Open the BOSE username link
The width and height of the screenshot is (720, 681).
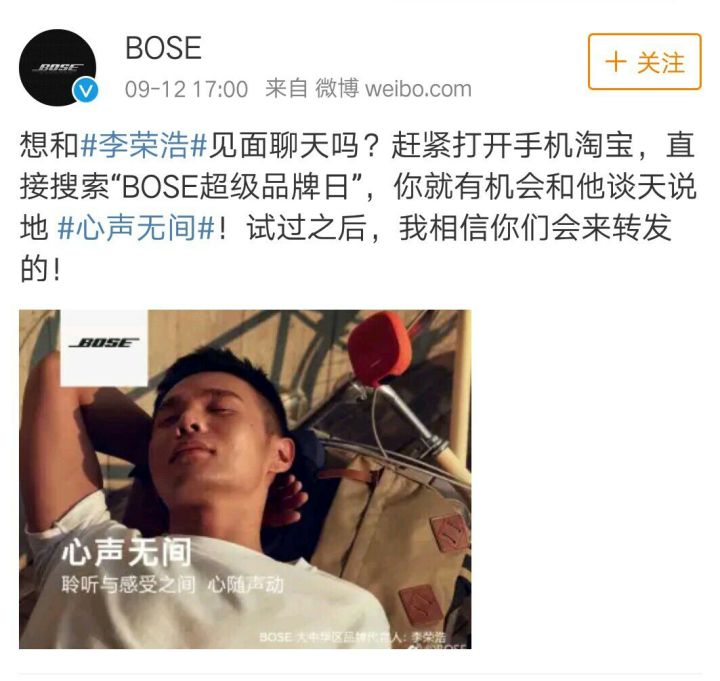click(x=163, y=48)
